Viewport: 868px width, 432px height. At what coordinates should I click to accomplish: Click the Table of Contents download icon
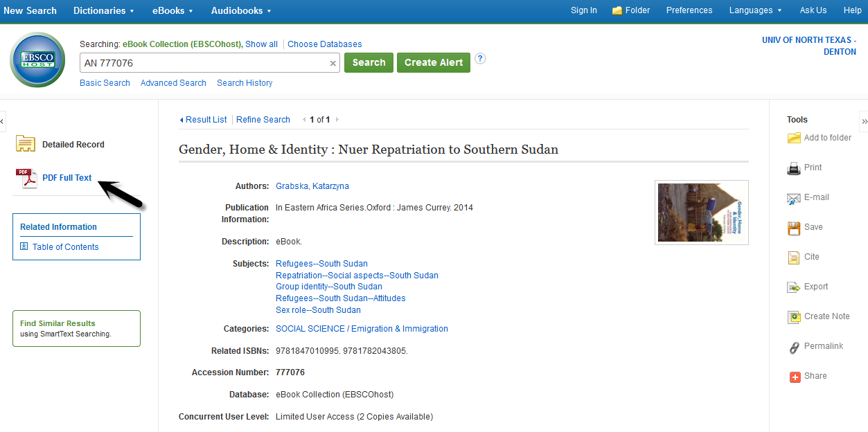tap(24, 246)
